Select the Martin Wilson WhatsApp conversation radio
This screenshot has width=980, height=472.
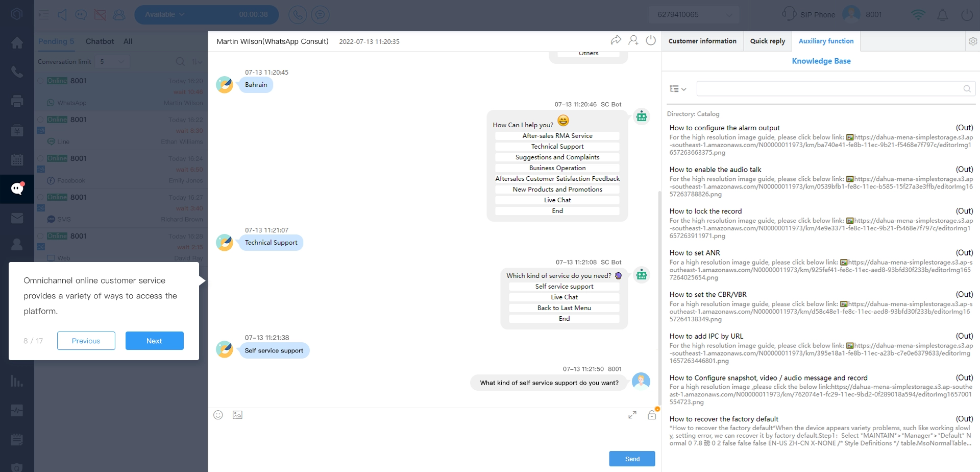point(40,81)
